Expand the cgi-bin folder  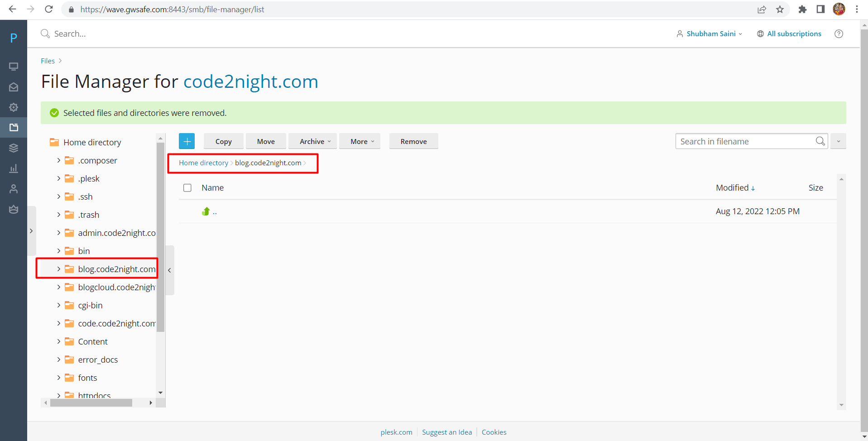[58, 305]
